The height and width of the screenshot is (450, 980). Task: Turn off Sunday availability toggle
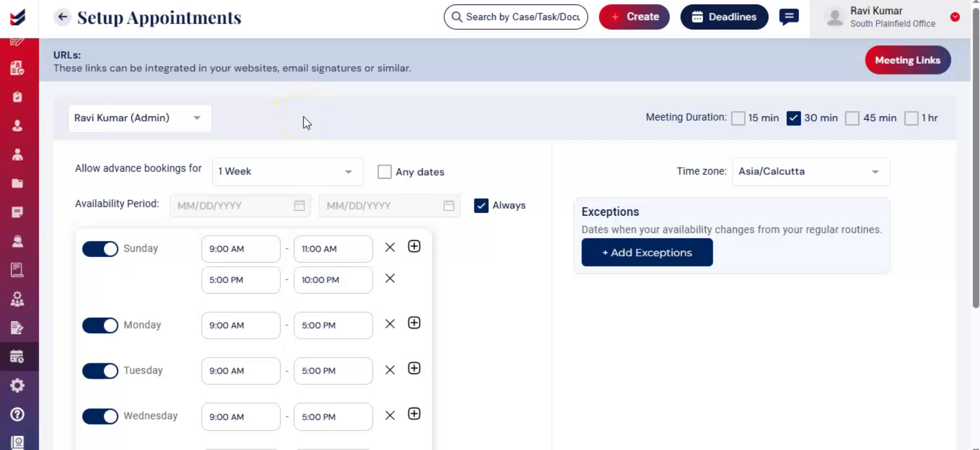click(100, 249)
